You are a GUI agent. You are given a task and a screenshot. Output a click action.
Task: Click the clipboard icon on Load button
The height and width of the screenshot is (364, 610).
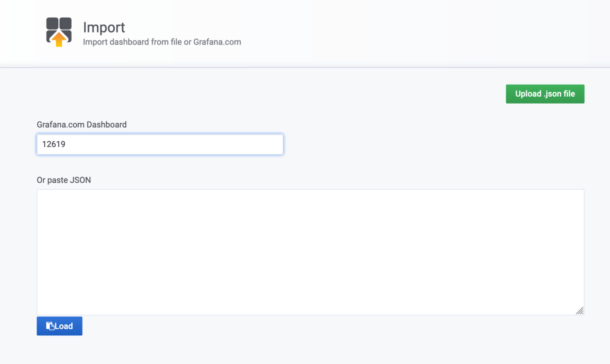tap(50, 326)
